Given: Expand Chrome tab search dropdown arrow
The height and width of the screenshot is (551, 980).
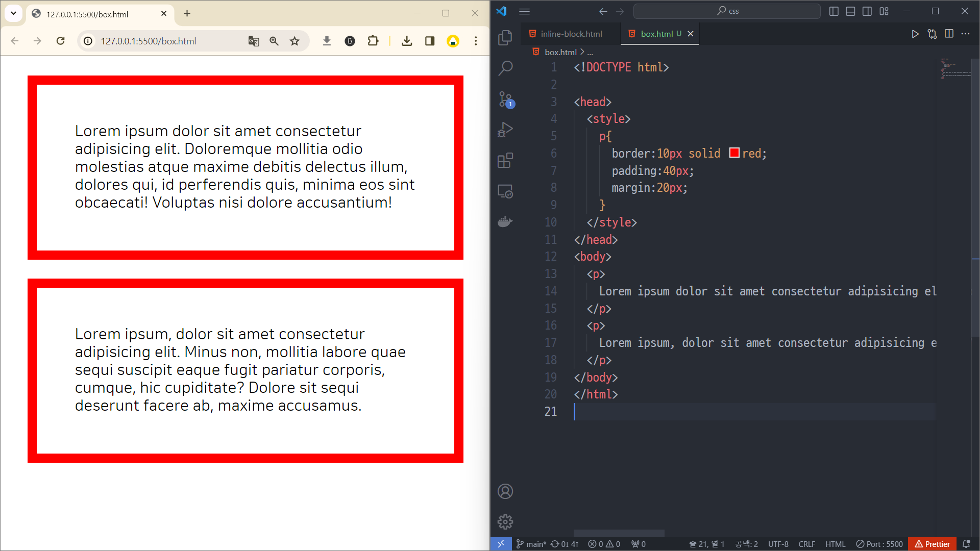Looking at the screenshot, I should 14,14.
